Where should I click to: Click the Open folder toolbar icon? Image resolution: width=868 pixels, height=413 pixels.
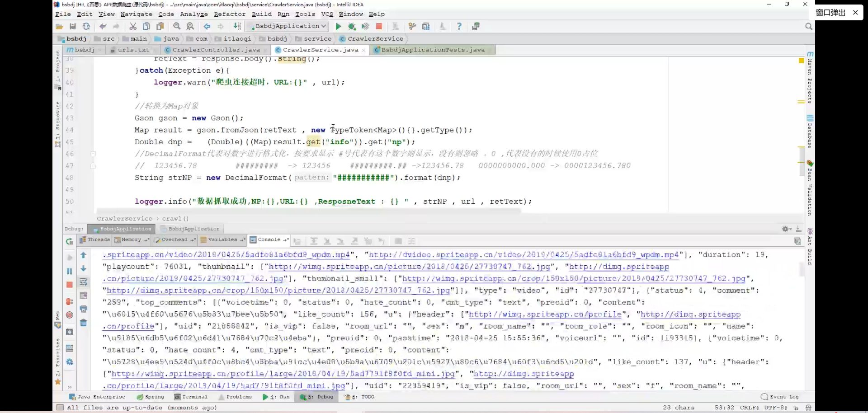59,26
